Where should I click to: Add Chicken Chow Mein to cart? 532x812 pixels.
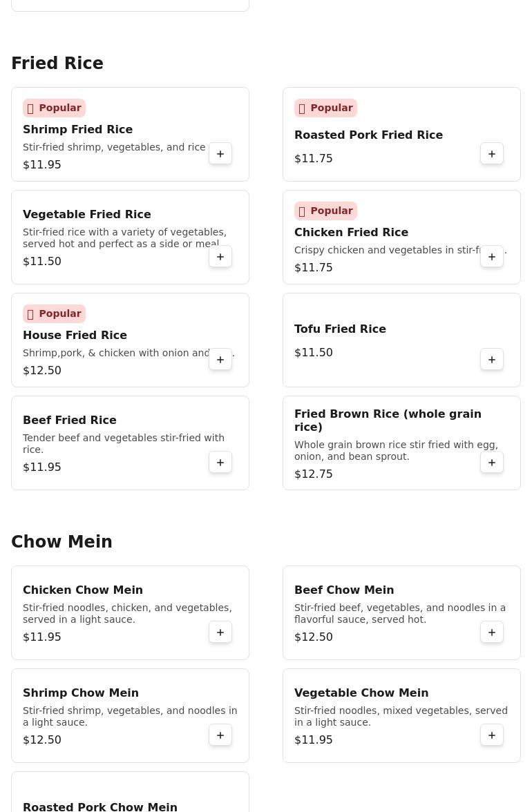220,632
